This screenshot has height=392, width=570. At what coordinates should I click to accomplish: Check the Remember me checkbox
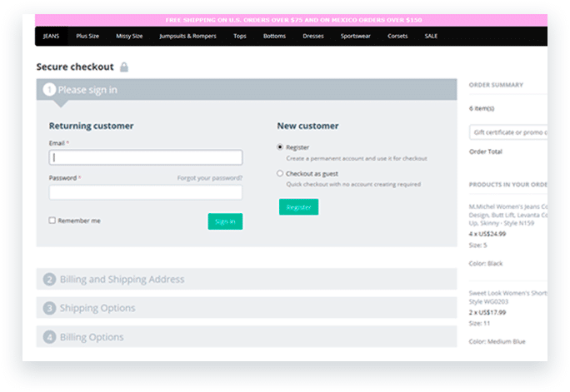pyautogui.click(x=52, y=221)
